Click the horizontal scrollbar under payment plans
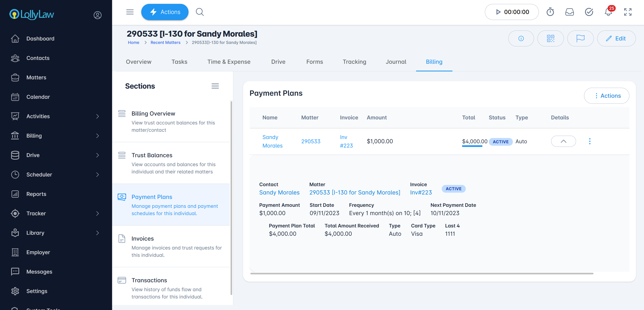644x310 pixels. pyautogui.click(x=422, y=273)
